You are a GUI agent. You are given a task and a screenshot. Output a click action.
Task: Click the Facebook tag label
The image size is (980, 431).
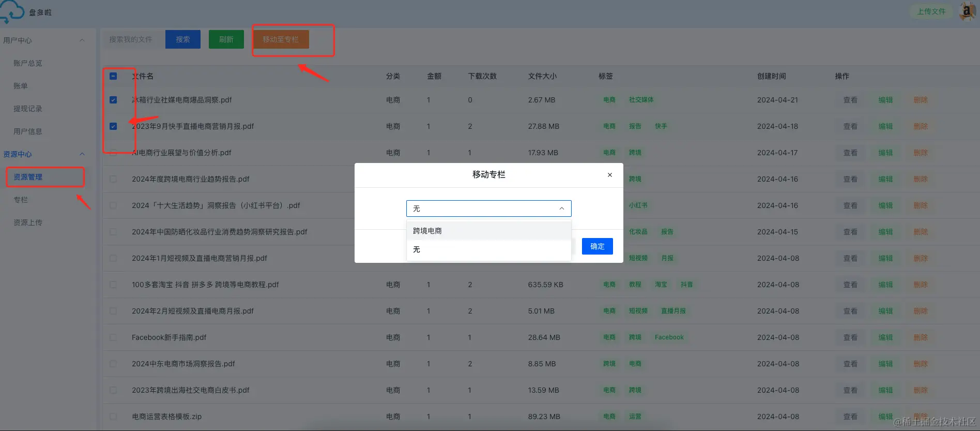coord(669,337)
